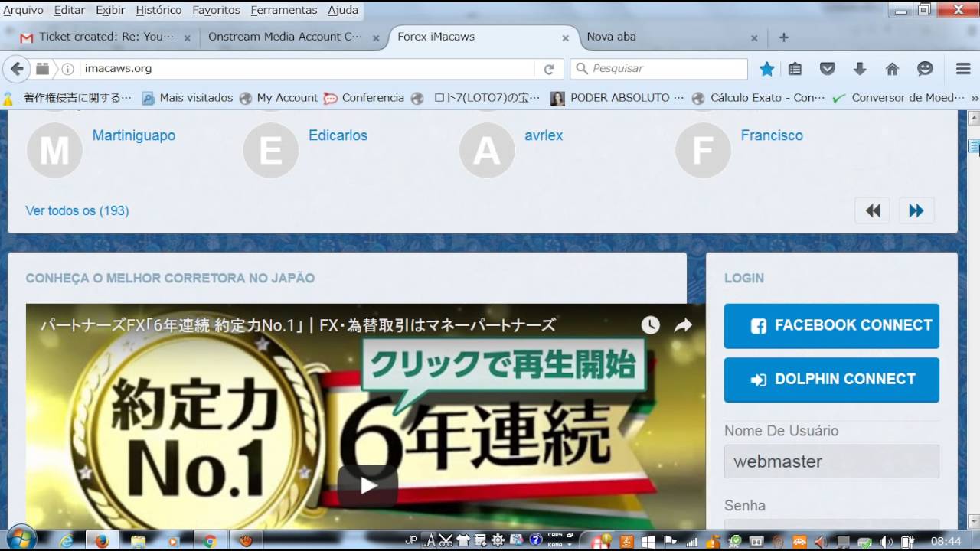Click the page vertical scrollbar thumb
Image resolution: width=980 pixels, height=551 pixels.
[974, 147]
